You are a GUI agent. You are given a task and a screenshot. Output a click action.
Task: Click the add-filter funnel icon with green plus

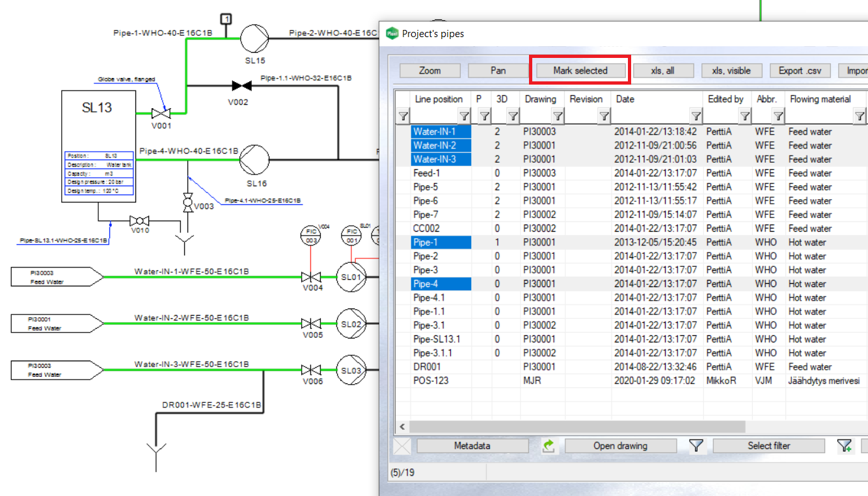pyautogui.click(x=845, y=446)
